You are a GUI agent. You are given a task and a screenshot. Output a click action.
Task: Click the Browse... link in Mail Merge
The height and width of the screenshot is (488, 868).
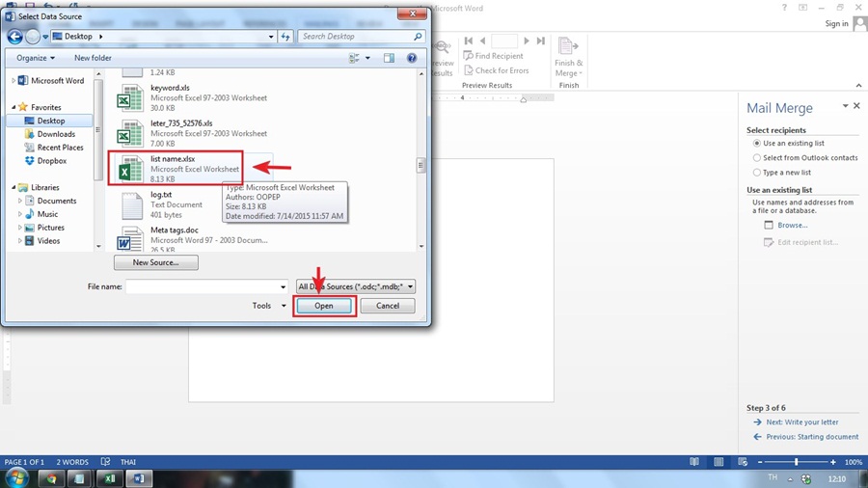pos(792,225)
